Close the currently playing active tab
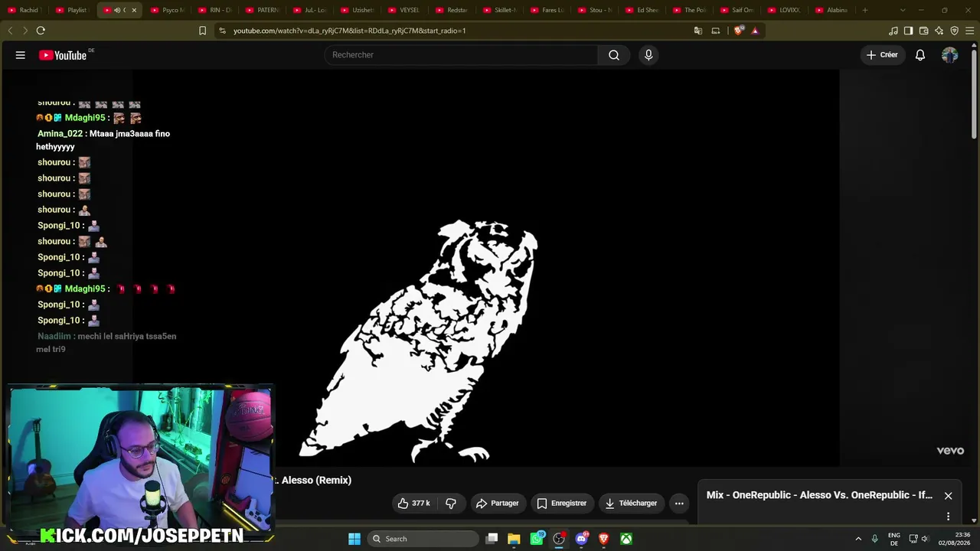Image resolution: width=980 pixels, height=551 pixels. [134, 10]
